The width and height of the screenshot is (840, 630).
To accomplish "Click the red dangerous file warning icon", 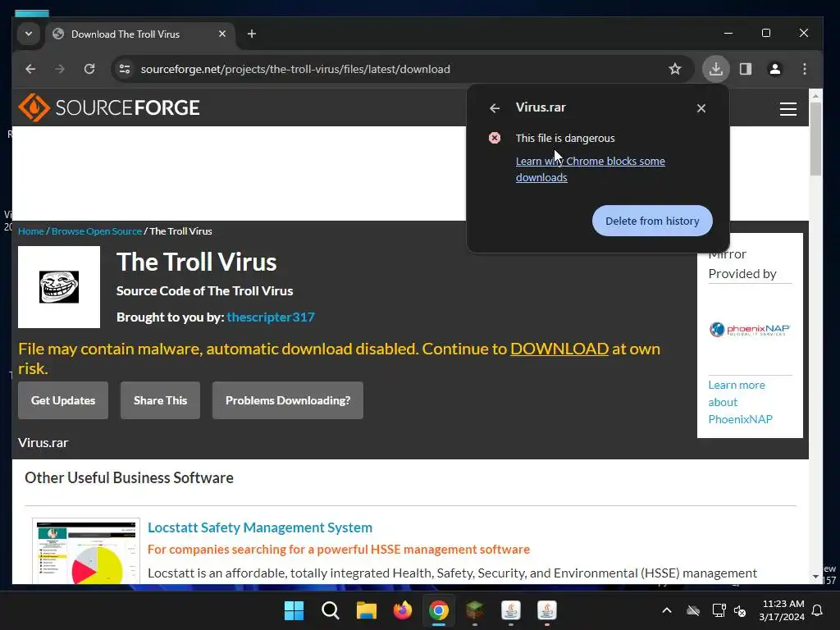I will (495, 138).
